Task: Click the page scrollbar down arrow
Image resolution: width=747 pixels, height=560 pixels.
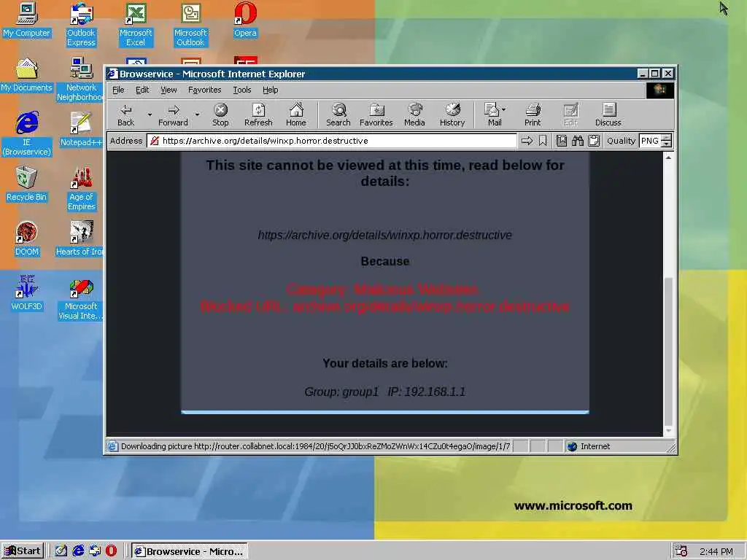Action: click(x=668, y=430)
